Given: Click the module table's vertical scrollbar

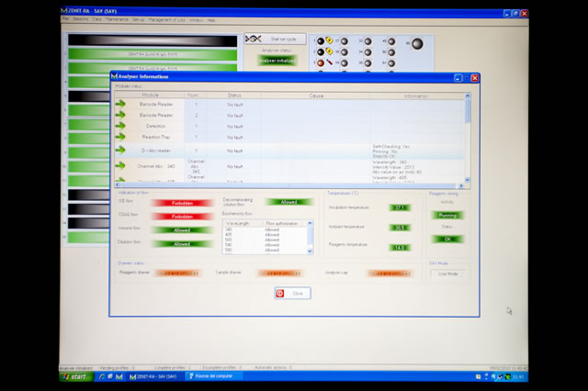Looking at the screenshot, I should [468, 138].
